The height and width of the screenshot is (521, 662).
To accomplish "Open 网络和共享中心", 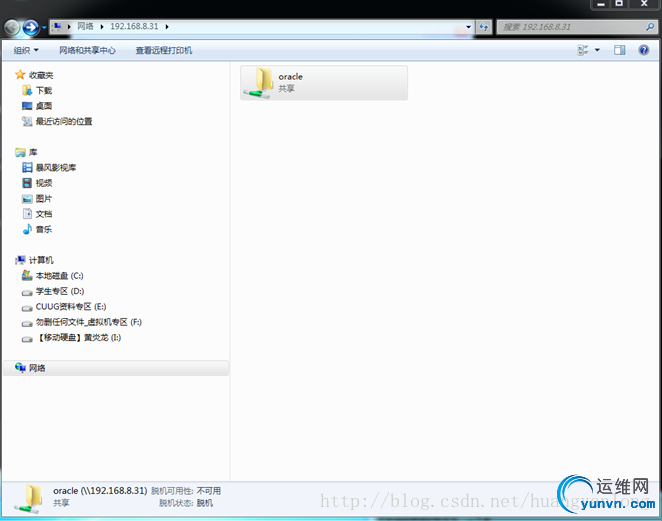I will pos(87,50).
